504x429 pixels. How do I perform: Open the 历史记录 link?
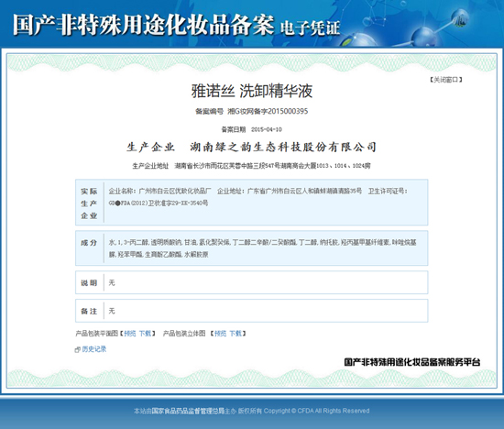94,349
